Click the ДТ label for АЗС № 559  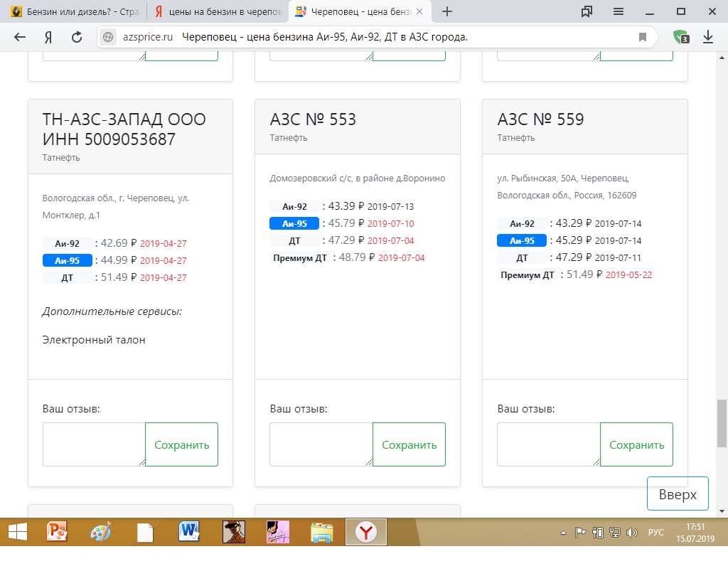[x=522, y=258]
